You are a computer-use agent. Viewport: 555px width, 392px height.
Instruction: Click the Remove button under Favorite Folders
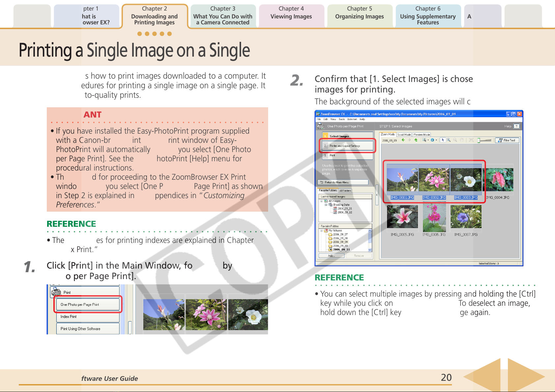tap(359, 256)
